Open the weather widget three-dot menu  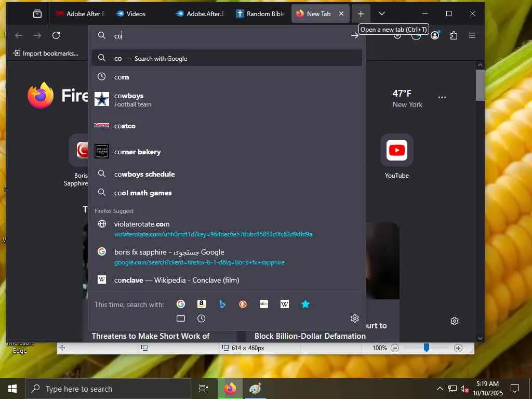click(442, 97)
